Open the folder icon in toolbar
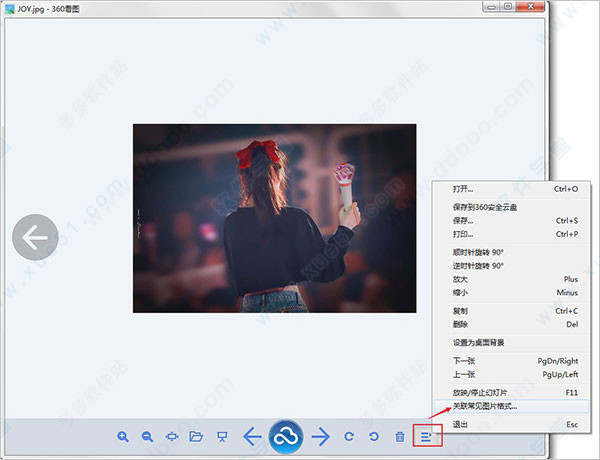 click(196, 436)
